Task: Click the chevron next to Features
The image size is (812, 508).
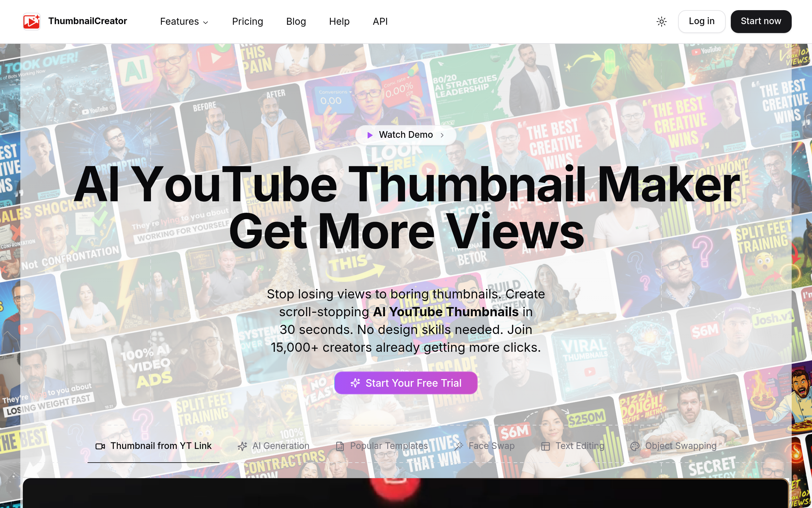Action: click(206, 23)
